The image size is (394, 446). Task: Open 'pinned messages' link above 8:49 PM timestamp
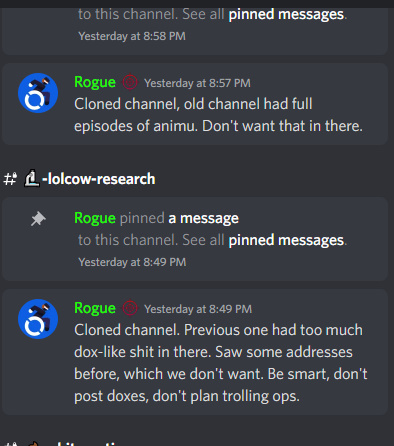coord(286,240)
